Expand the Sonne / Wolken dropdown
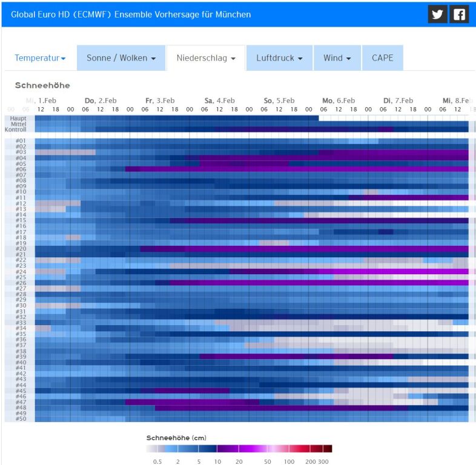Image resolution: width=476 pixels, height=465 pixels. coord(121,58)
